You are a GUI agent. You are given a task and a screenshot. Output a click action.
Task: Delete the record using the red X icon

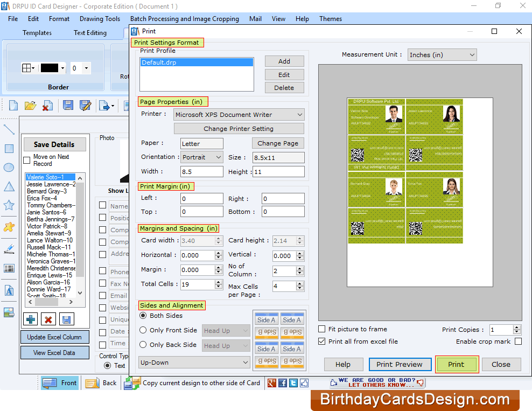(48, 319)
